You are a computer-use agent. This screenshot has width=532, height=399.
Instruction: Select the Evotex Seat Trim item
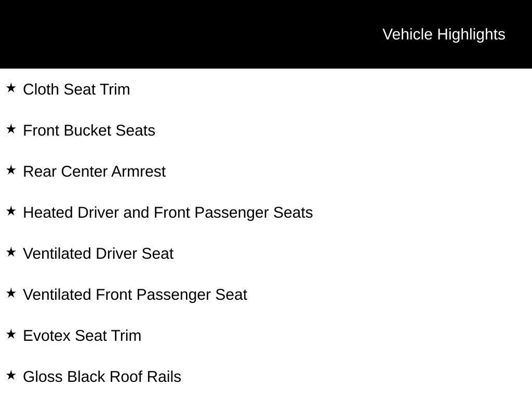tap(82, 336)
